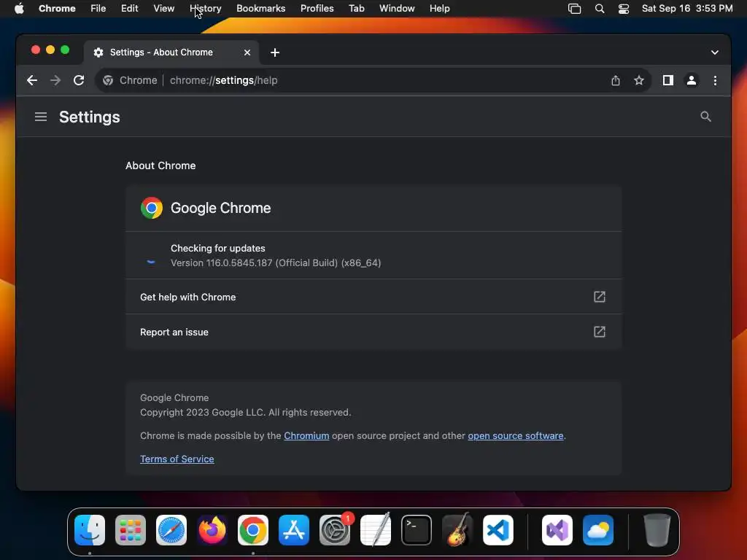Search settings using the magnifier icon

pyautogui.click(x=705, y=117)
